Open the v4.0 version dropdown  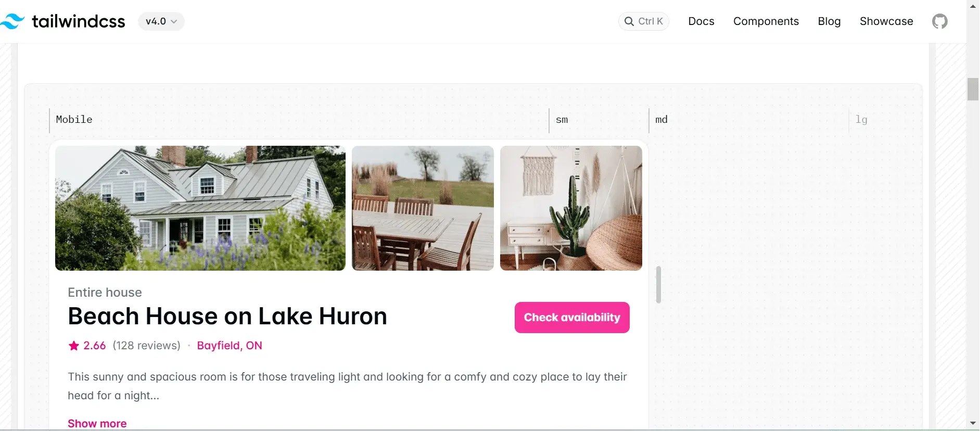click(x=161, y=21)
